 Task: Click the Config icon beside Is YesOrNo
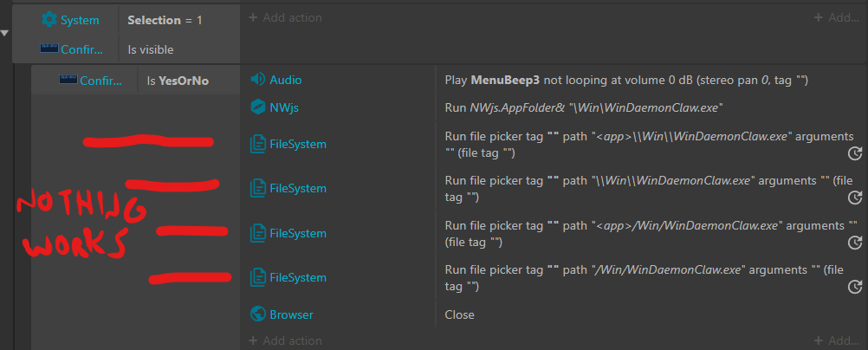pyautogui.click(x=68, y=81)
